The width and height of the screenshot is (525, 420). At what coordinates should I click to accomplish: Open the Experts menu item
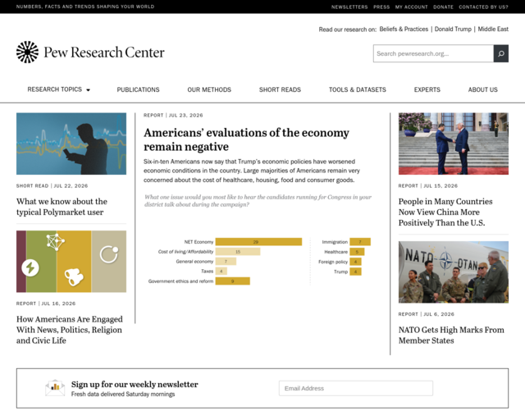tap(427, 89)
